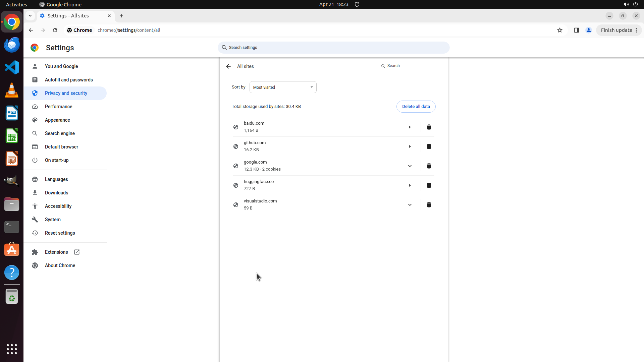The image size is (644, 362).
Task: Click trash icon for github.com
Action: point(429,146)
